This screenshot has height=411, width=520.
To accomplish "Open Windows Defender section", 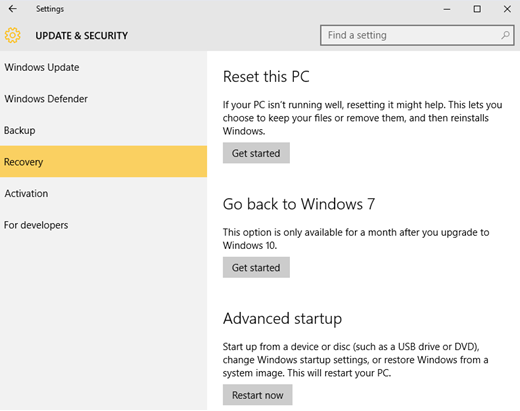I will [x=103, y=99].
